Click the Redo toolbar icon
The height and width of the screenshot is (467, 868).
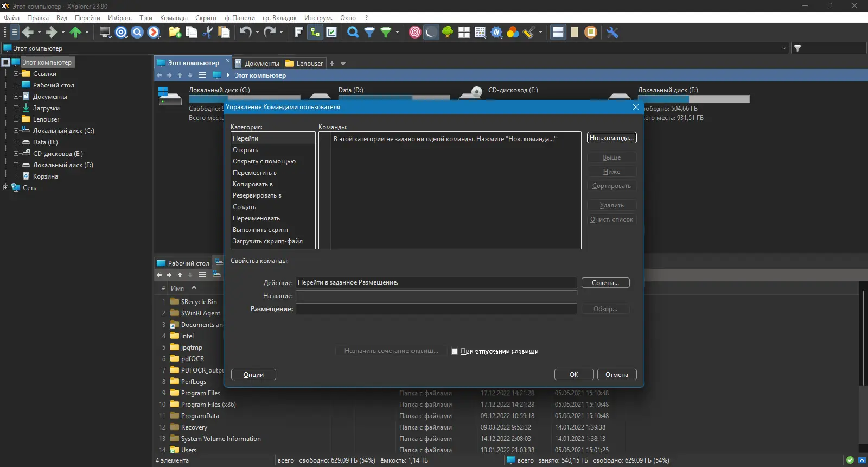[270, 33]
